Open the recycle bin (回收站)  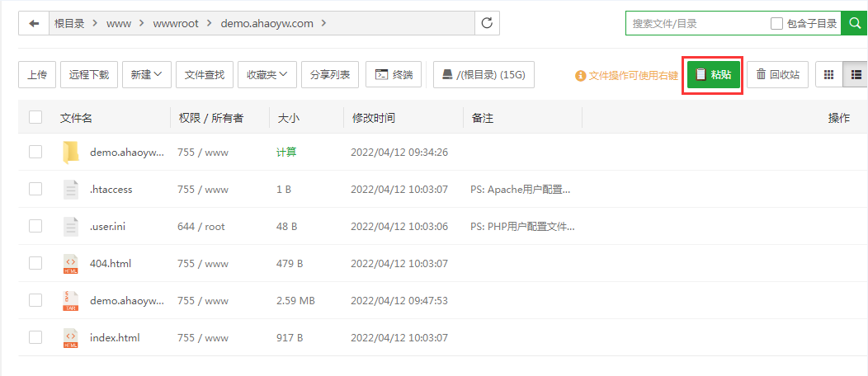[777, 74]
